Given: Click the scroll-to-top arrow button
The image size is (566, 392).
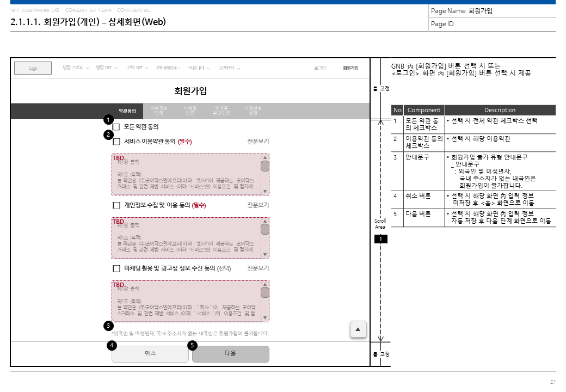Looking at the screenshot, I should click(x=358, y=329).
